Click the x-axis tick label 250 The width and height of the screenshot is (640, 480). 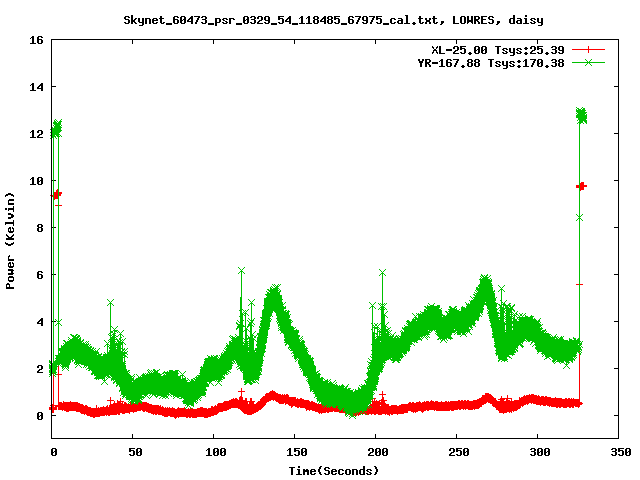[459, 452]
